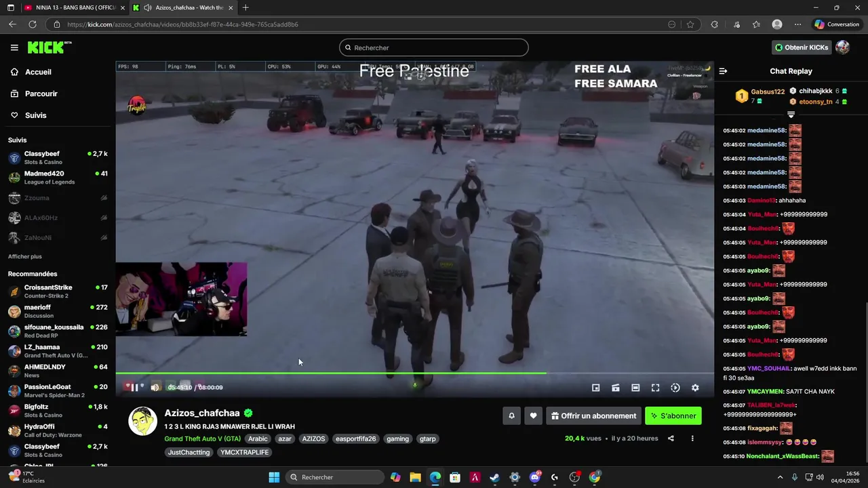Viewport: 868px width, 488px height.
Task: Open PassionLeGoat channel in sidebar
Action: tap(58, 390)
